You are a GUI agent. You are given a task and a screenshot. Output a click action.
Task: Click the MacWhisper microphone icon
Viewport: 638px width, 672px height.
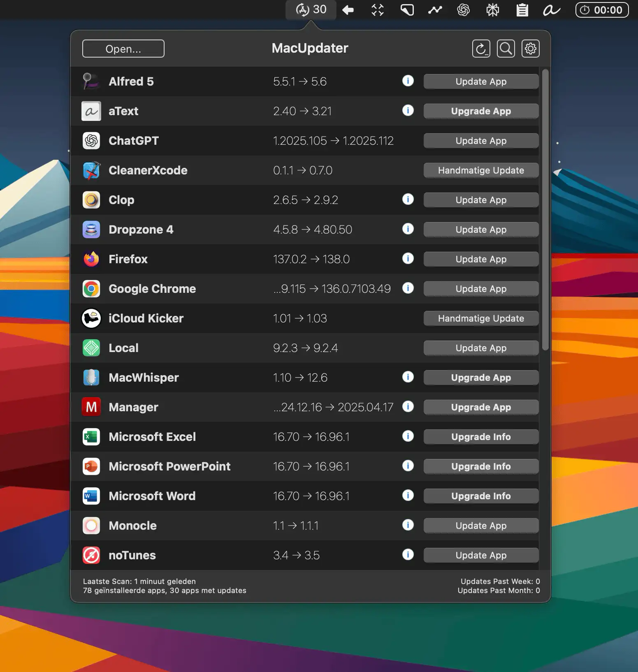(91, 378)
